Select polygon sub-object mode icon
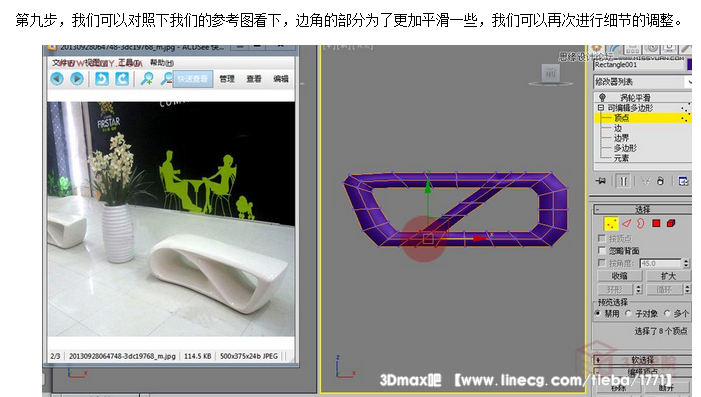The width and height of the screenshot is (701, 397). click(656, 223)
